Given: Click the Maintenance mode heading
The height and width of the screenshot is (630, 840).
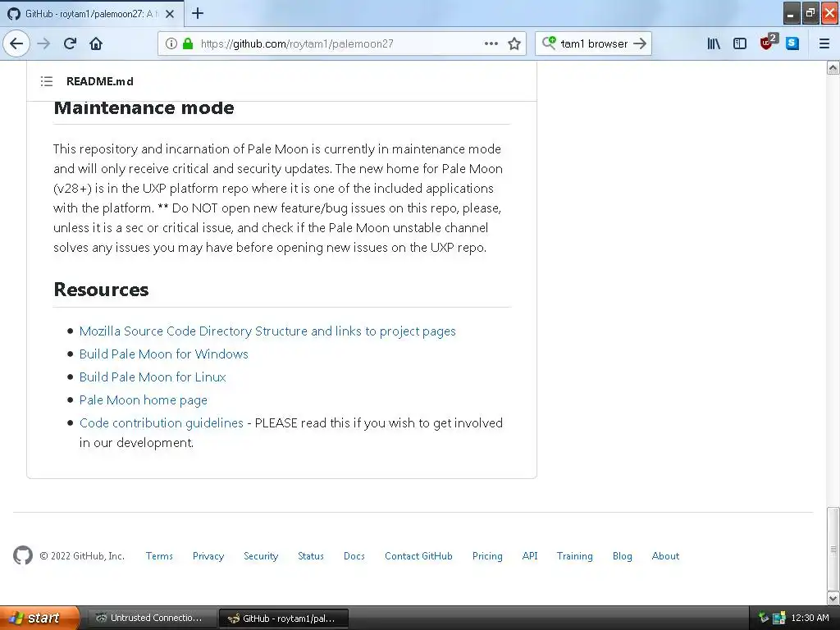Looking at the screenshot, I should (x=144, y=107).
